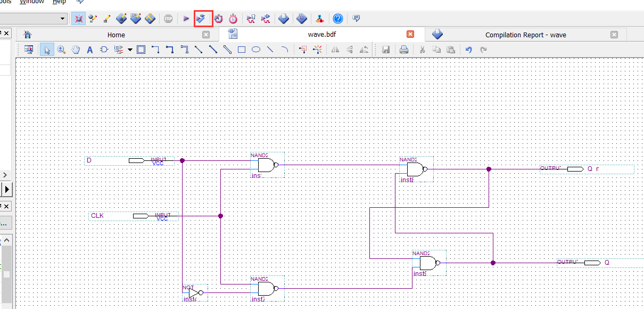Select the Text tool A icon
The image size is (644, 309).
89,50
